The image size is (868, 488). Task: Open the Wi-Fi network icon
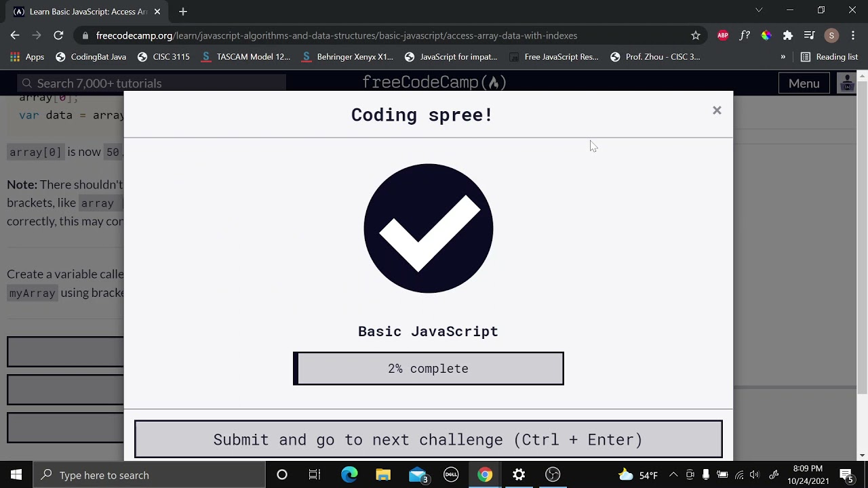pos(738,474)
